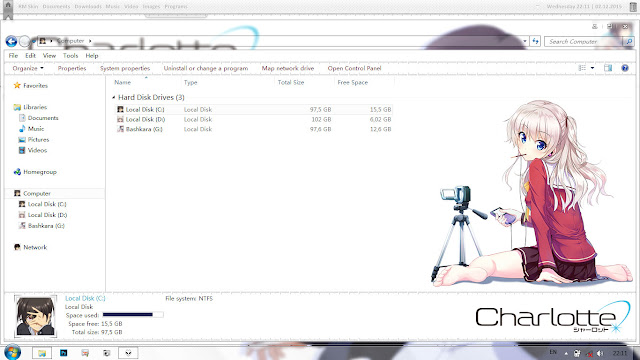
Task: Click the search magnifier icon
Action: [629, 42]
